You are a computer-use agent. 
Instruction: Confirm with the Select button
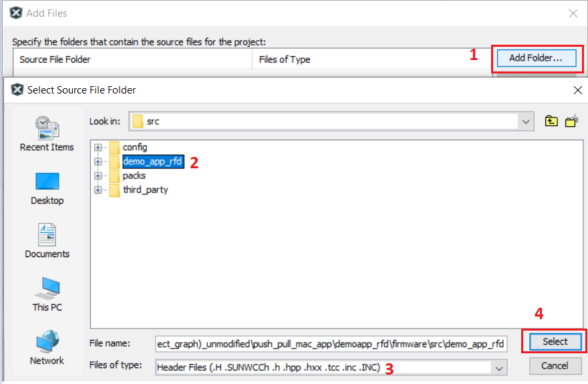pos(555,342)
